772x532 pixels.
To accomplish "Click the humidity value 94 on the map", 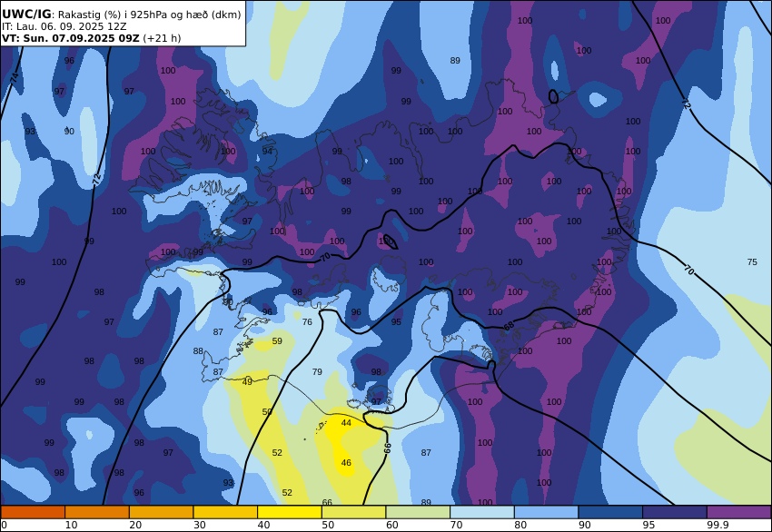I will click(267, 151).
